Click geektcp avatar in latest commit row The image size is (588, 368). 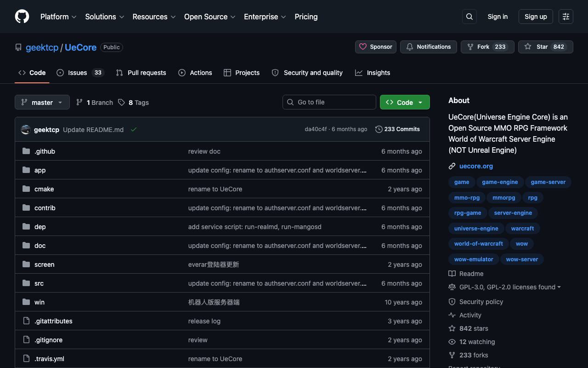pyautogui.click(x=26, y=130)
